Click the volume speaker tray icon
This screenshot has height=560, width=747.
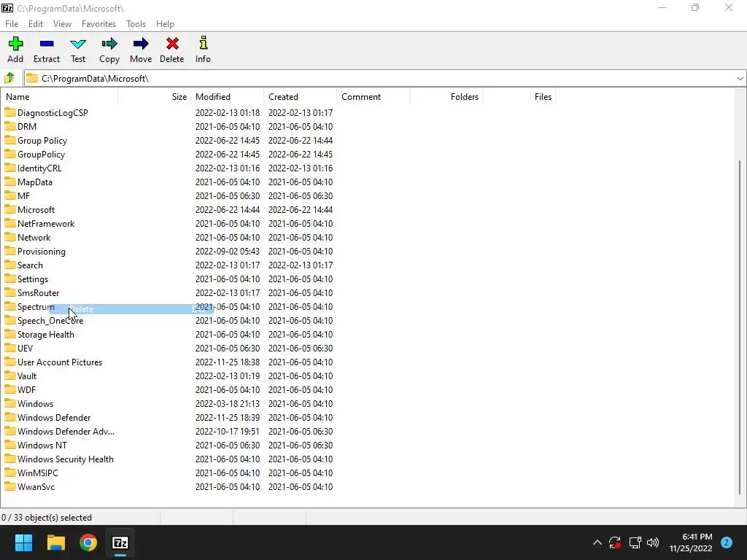pos(653,542)
